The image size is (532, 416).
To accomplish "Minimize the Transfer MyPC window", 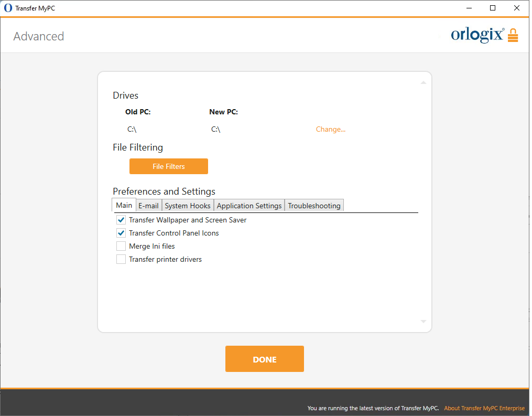I will 469,8.
